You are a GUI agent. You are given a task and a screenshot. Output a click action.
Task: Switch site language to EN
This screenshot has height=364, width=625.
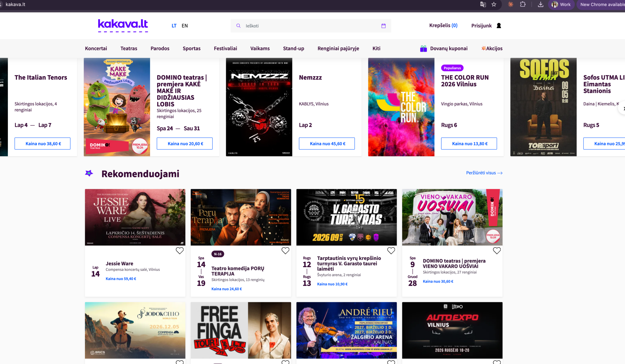(185, 26)
